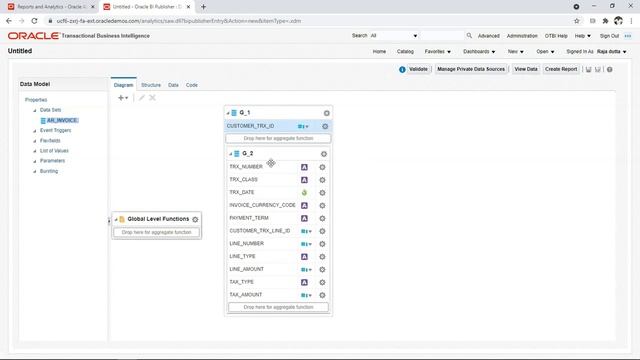Click TRX_NUMBER text data type icon
Screen dimensions: 640x360
(x=304, y=167)
